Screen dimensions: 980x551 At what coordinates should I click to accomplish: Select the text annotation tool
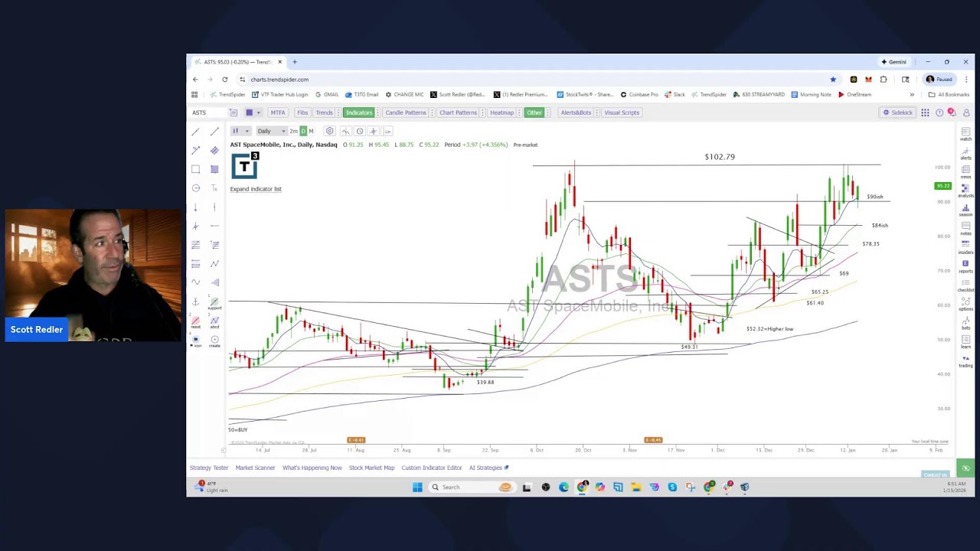point(214,188)
